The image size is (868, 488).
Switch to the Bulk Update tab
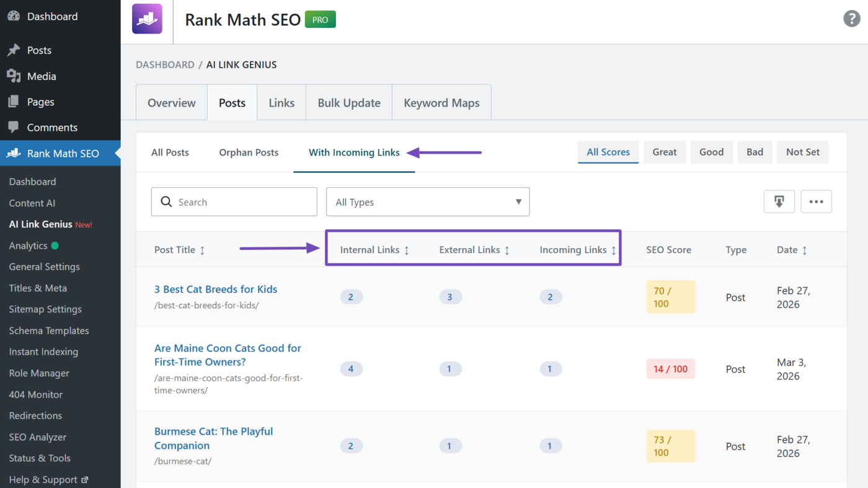tap(349, 103)
